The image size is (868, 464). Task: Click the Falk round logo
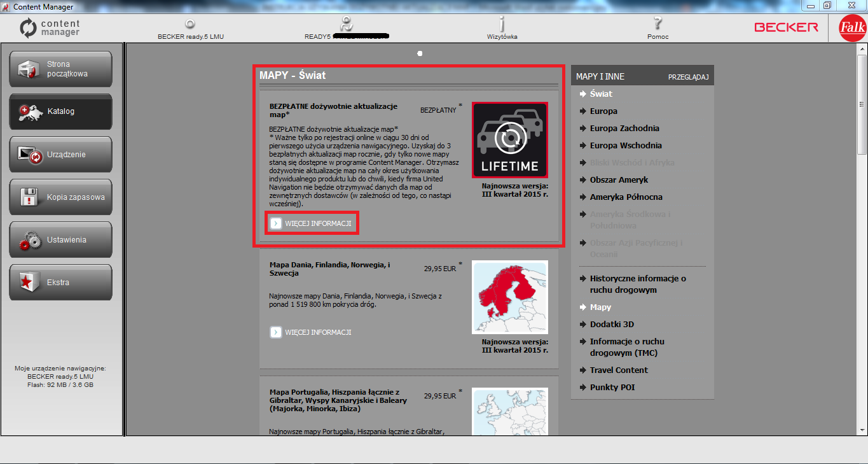coord(851,28)
